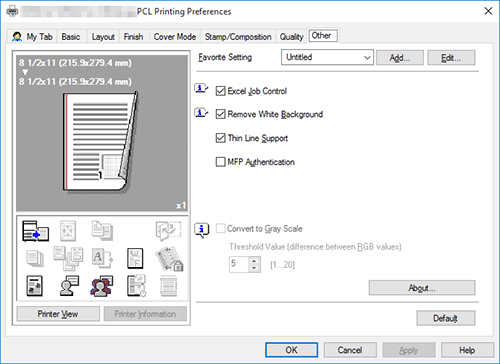Click the Default button
500x364 pixels.
coord(446,318)
